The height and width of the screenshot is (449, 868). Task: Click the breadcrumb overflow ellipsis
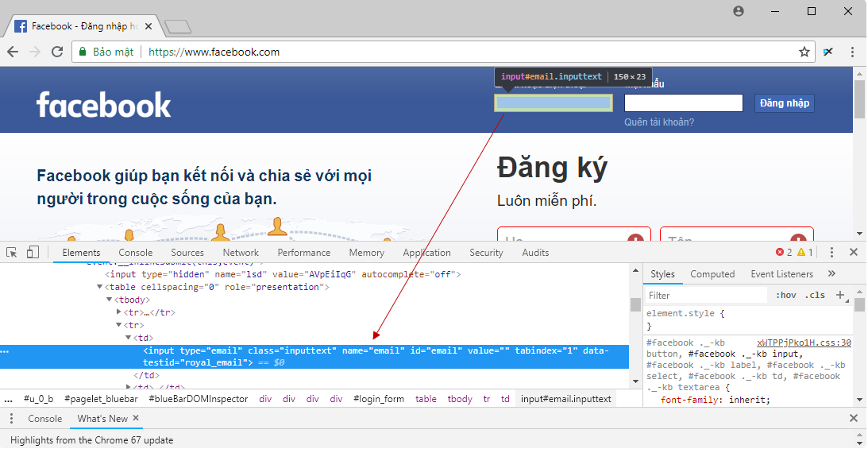click(8, 399)
